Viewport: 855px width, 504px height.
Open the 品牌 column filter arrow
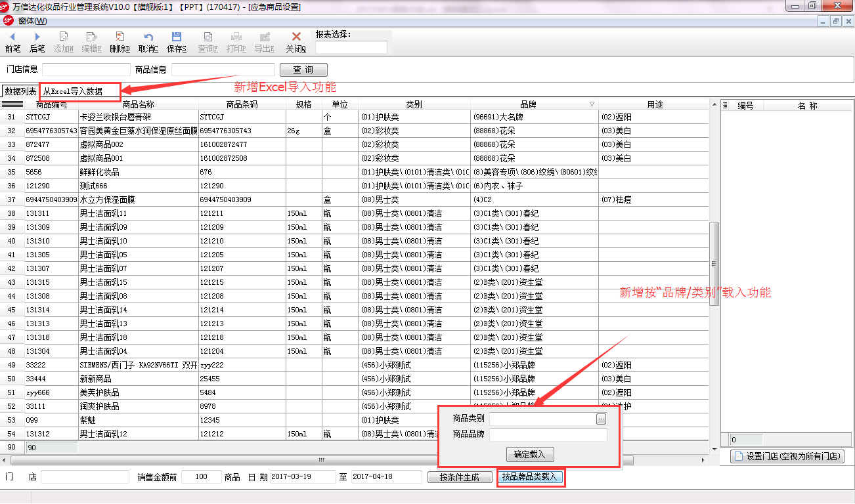click(x=592, y=104)
